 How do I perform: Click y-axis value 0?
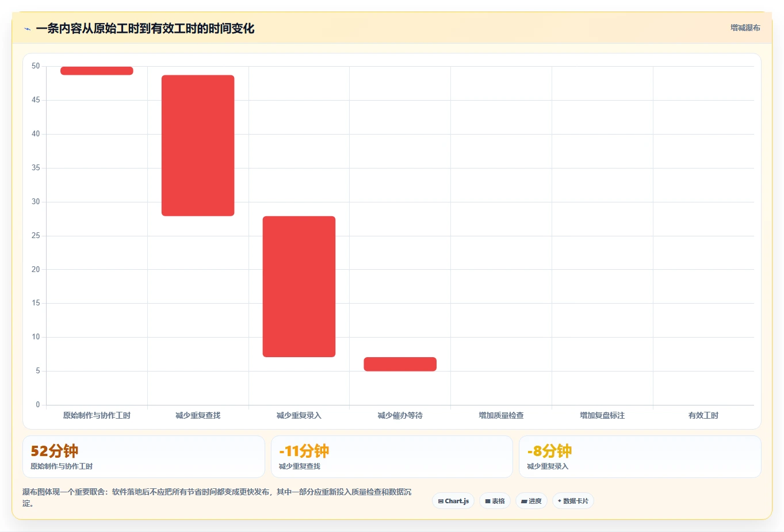[38, 405]
